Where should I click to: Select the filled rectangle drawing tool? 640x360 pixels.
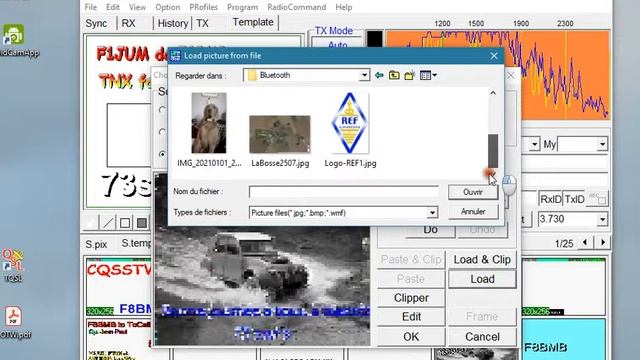pos(142,223)
